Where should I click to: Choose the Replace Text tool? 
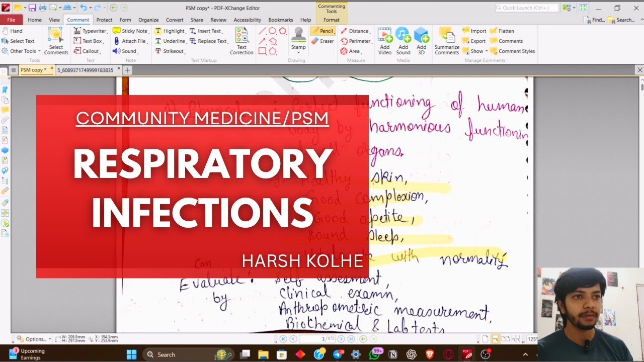[208, 41]
